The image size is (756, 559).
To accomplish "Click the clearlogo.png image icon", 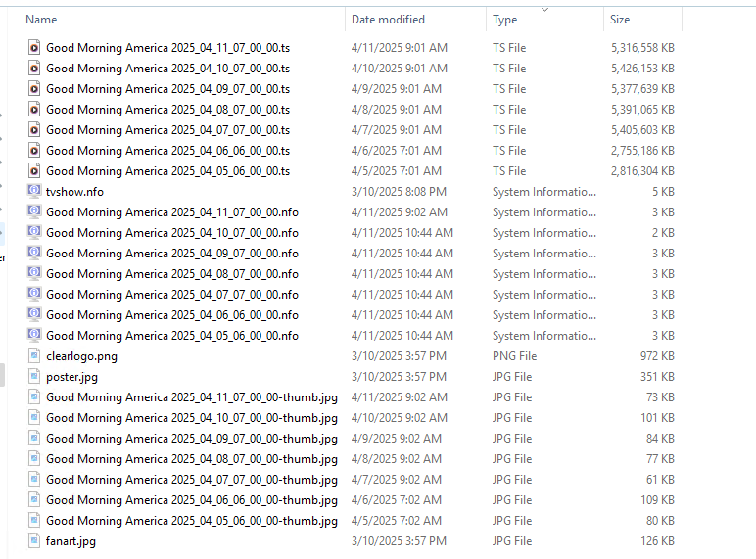I will (x=34, y=356).
